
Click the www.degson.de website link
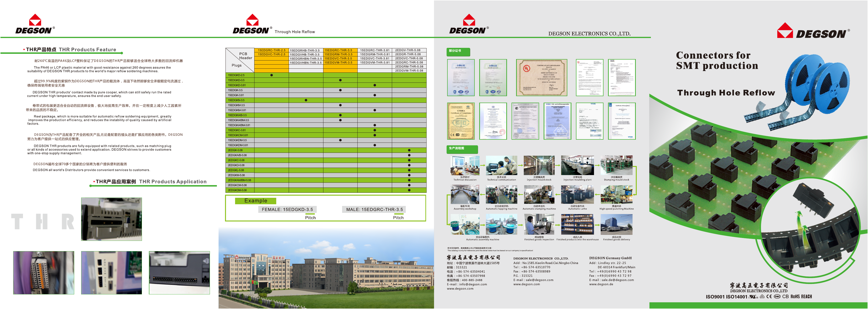click(601, 284)
